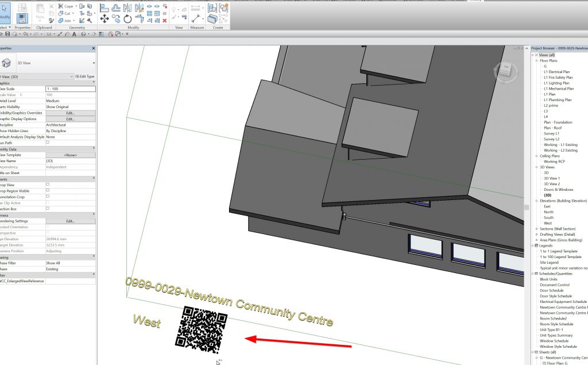Viewport: 588px width, 365px height.
Task: Click Edit button for Visibility/Graphics Overrides
Action: [x=70, y=113]
